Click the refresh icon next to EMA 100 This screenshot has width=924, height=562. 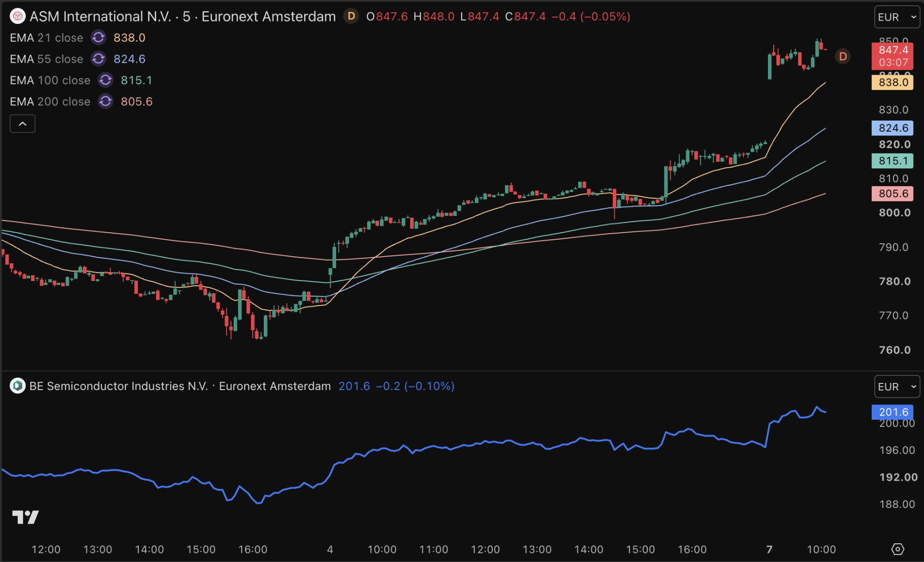pos(106,80)
